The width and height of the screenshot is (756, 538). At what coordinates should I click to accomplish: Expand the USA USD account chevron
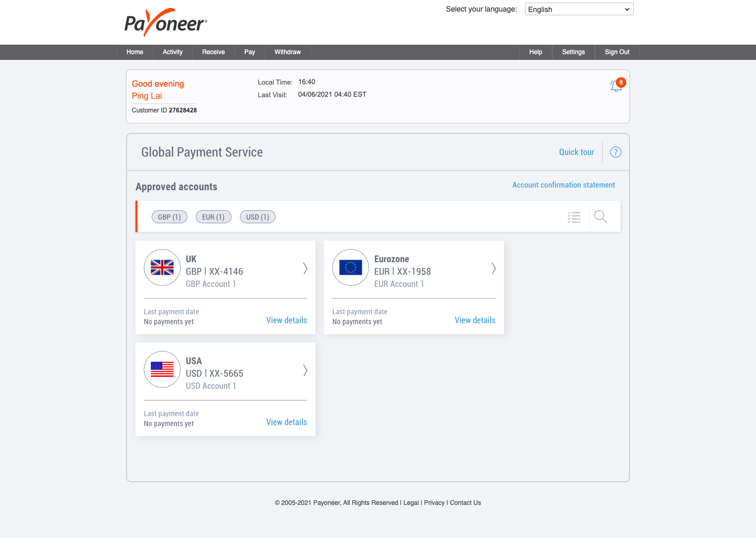click(x=305, y=370)
